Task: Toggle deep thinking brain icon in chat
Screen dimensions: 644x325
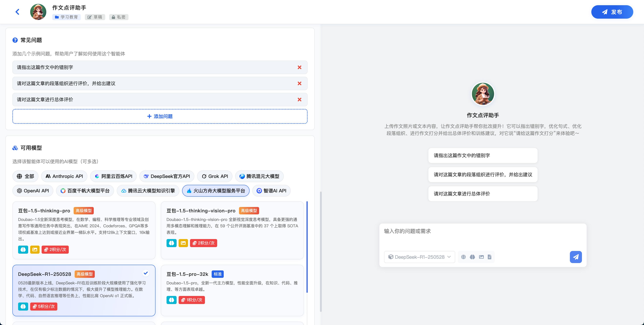Action: coord(472,257)
